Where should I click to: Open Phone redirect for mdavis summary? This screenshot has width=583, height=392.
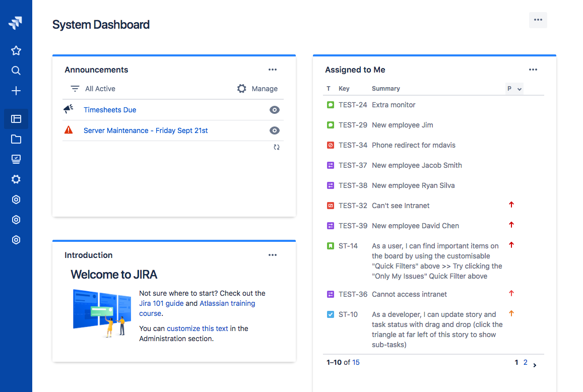pos(414,145)
